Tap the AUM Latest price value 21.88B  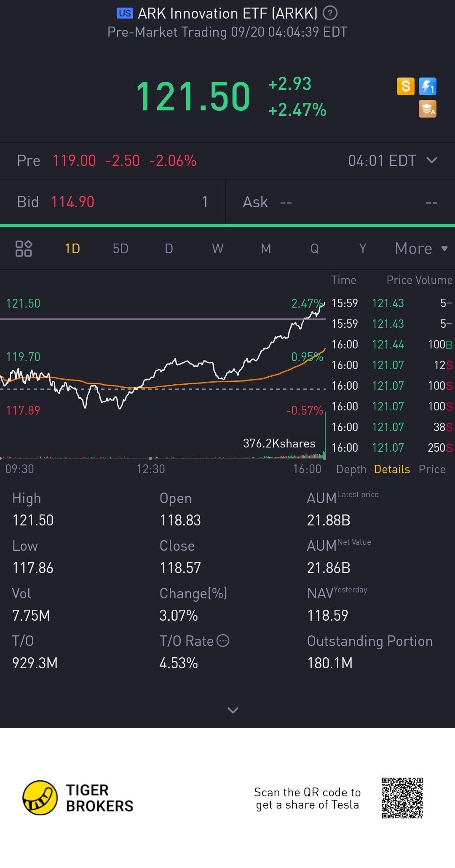click(x=329, y=520)
